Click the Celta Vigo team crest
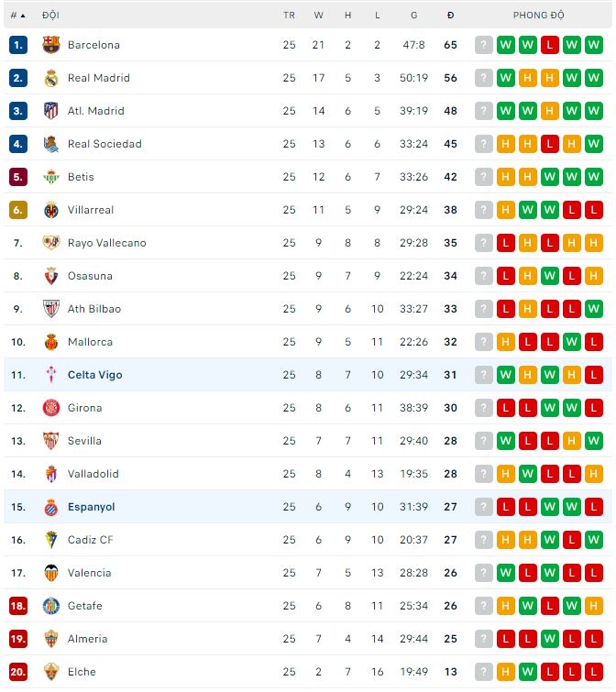 coord(51,375)
